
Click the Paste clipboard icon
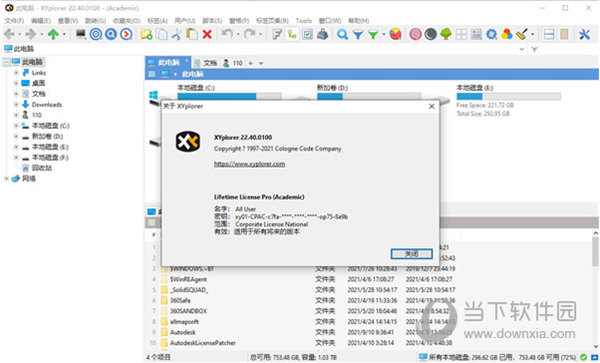click(192, 34)
